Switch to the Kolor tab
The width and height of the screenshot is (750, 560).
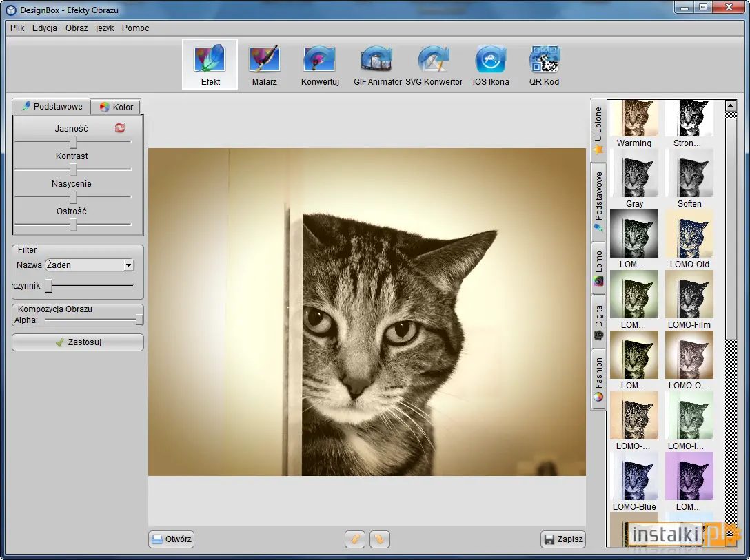116,107
